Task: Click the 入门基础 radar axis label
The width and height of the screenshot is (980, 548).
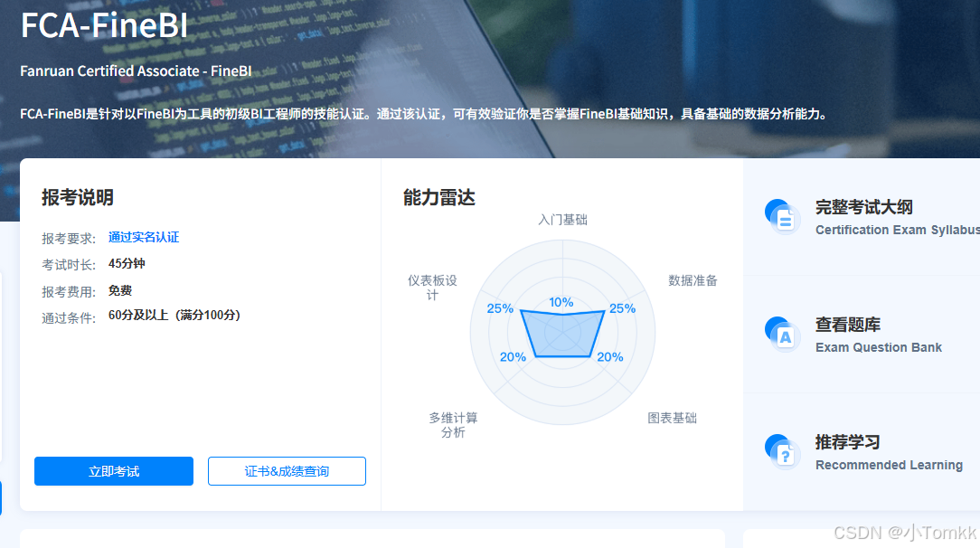Action: (562, 220)
